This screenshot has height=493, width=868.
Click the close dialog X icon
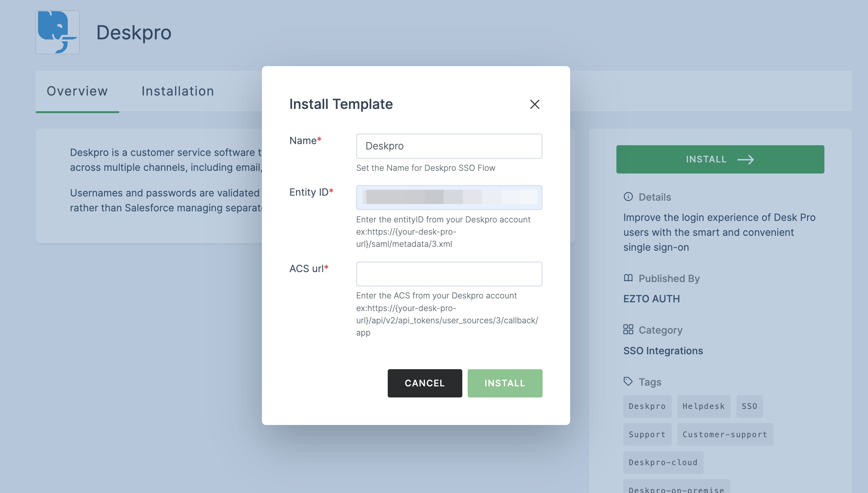tap(535, 104)
